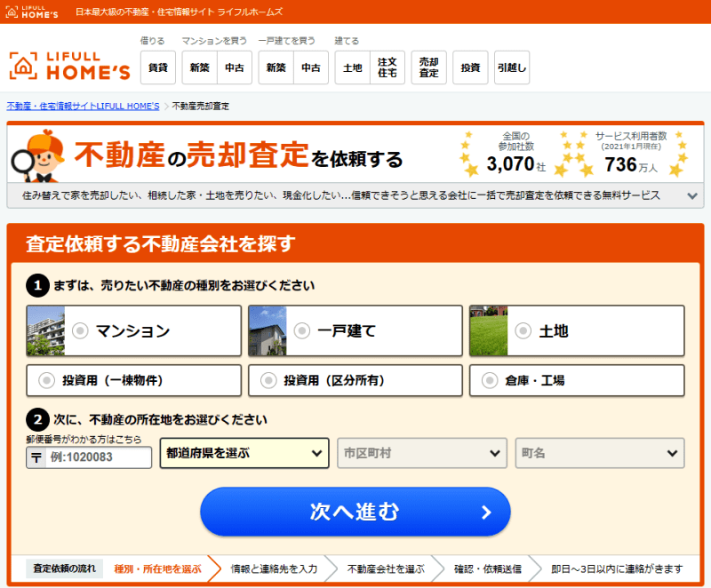711x588 pixels.
Task: Click the 土地 grass field thumbnail
Action: point(489,330)
